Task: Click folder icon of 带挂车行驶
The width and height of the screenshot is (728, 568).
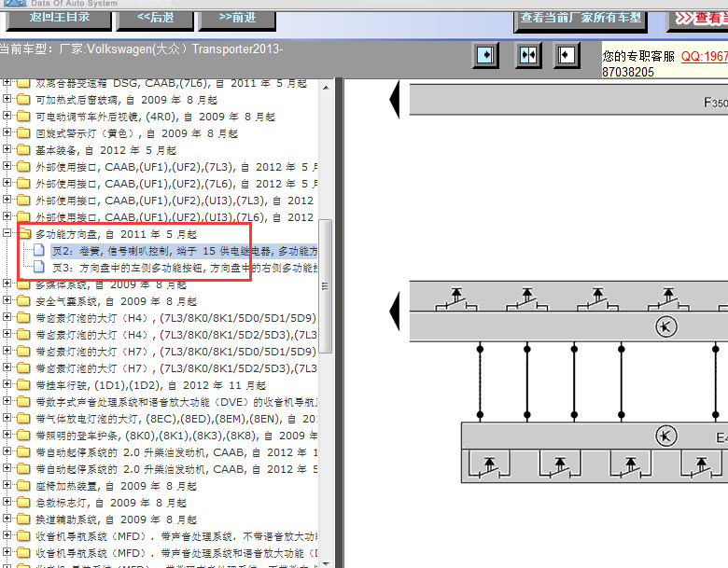Action: coord(23,384)
